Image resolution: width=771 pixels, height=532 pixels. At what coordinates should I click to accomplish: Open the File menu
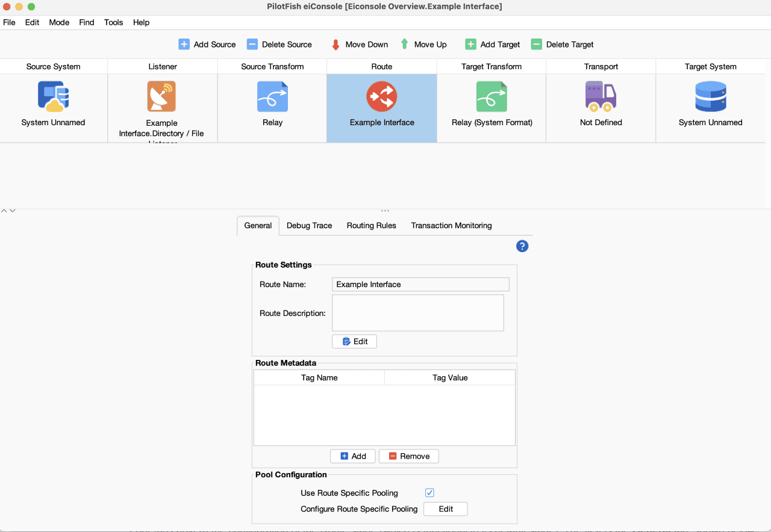tap(10, 22)
